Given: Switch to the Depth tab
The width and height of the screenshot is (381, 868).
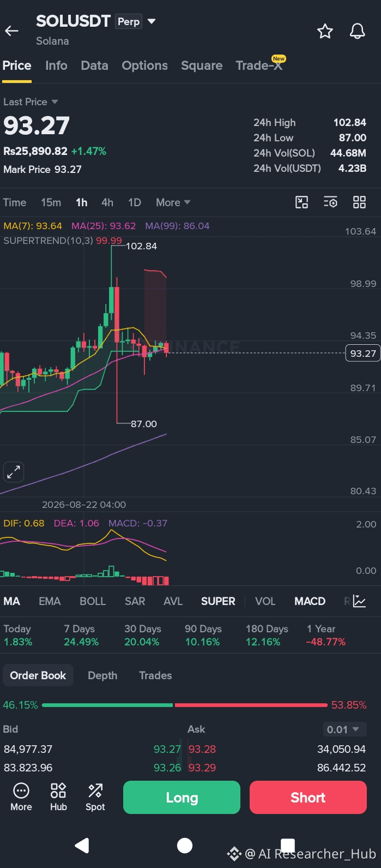Looking at the screenshot, I should point(102,675).
